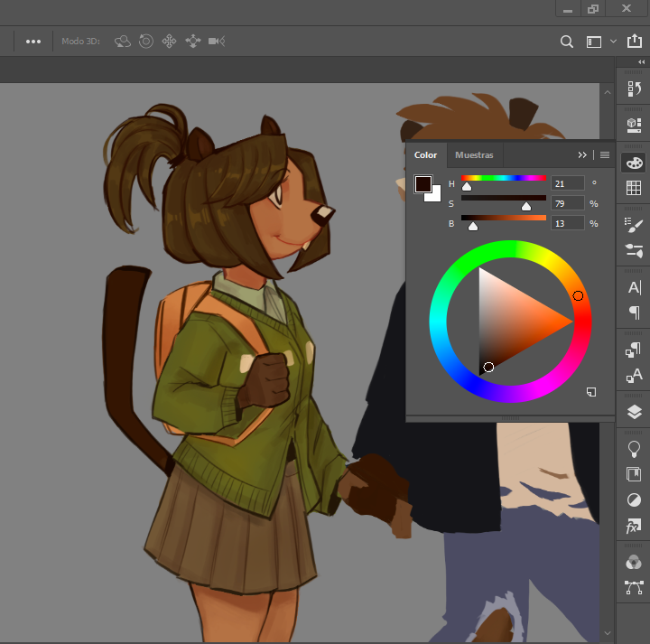Open the Paragraph panel icon
The width and height of the screenshot is (650, 644).
pos(635,313)
